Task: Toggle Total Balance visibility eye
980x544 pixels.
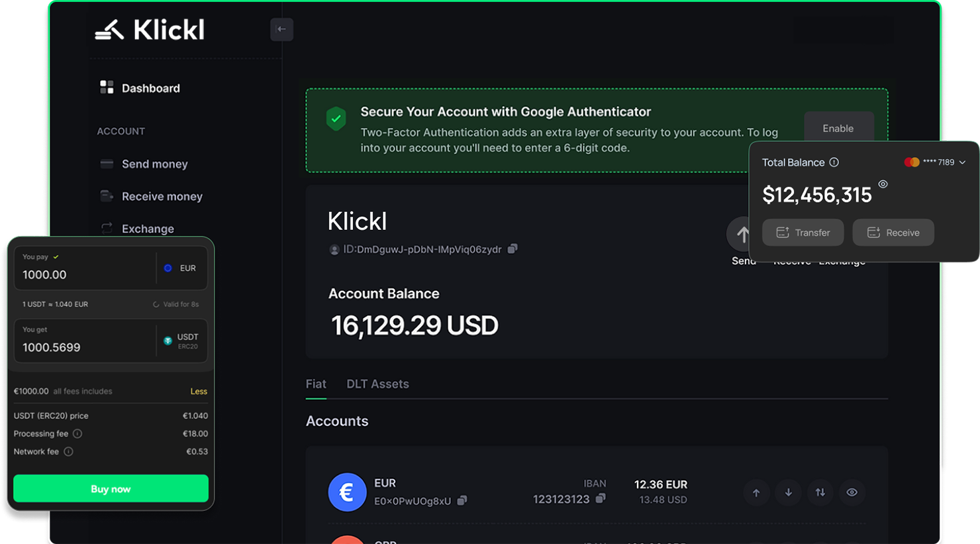Action: click(x=883, y=184)
